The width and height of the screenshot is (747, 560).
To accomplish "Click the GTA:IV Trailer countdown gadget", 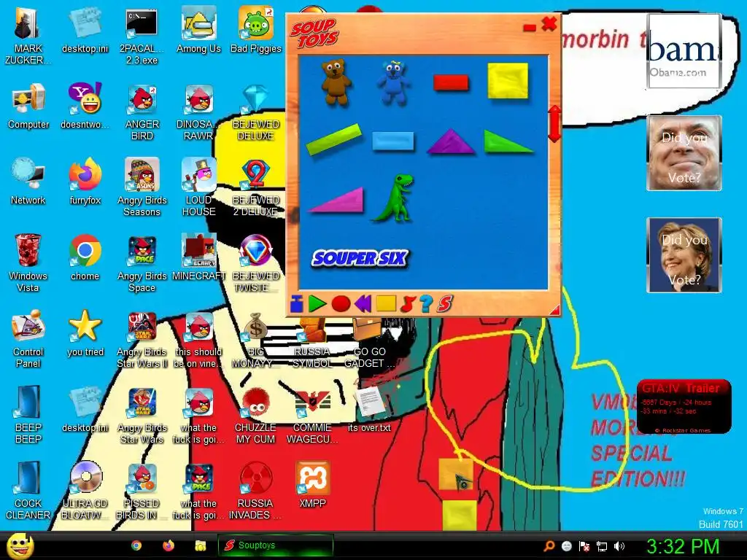I will (x=684, y=407).
